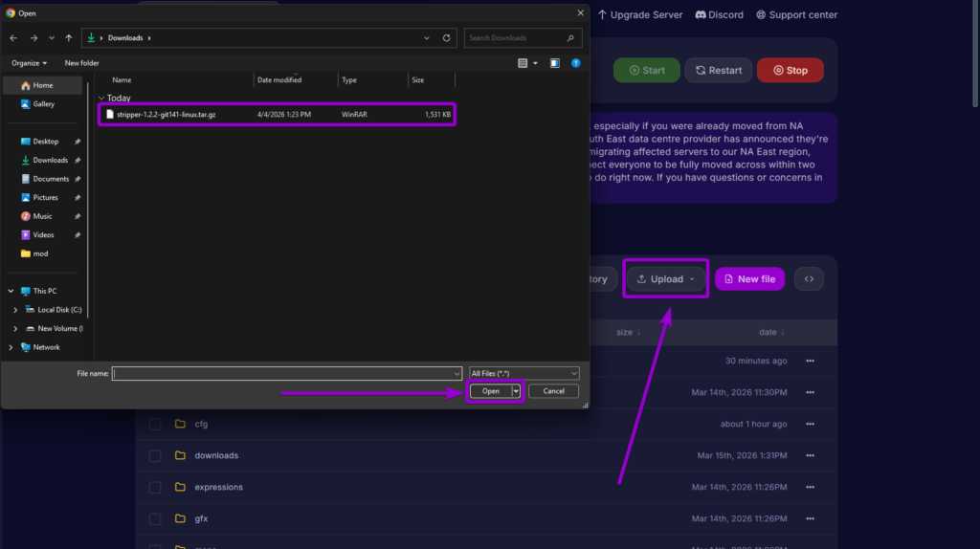Click the Open button

(491, 391)
